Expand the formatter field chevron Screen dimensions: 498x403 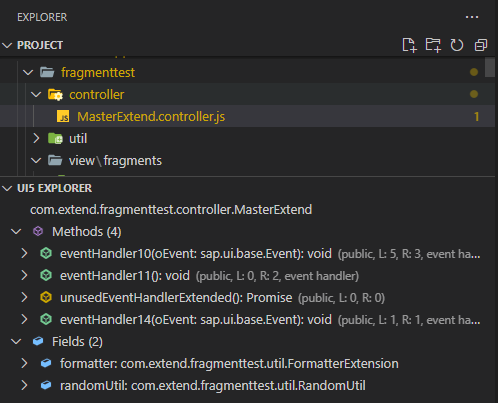pos(24,363)
